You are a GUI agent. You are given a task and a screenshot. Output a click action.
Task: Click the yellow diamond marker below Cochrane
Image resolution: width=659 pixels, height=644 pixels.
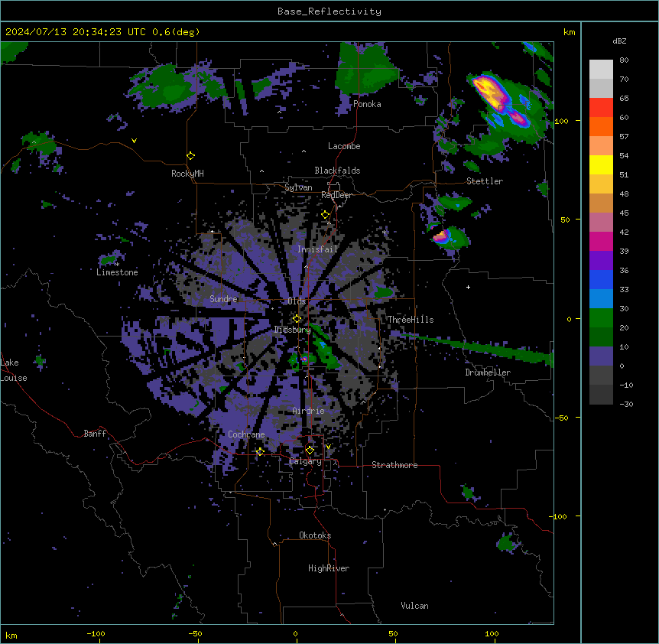point(260,451)
